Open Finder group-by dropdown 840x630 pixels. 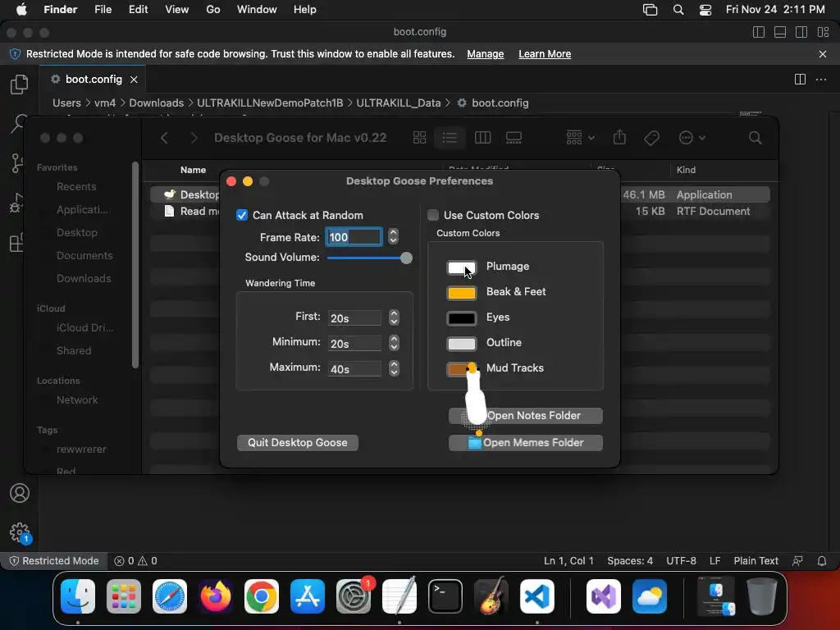[x=580, y=138]
